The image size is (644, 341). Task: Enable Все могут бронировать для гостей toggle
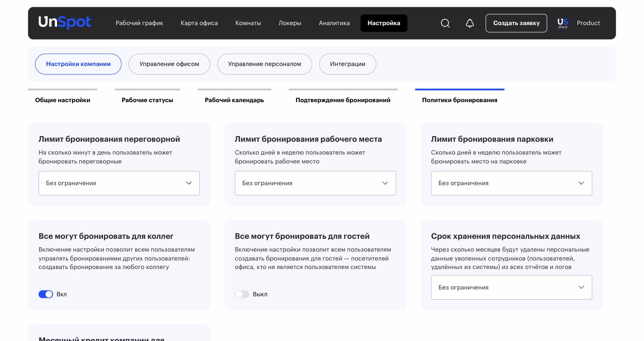[242, 294]
